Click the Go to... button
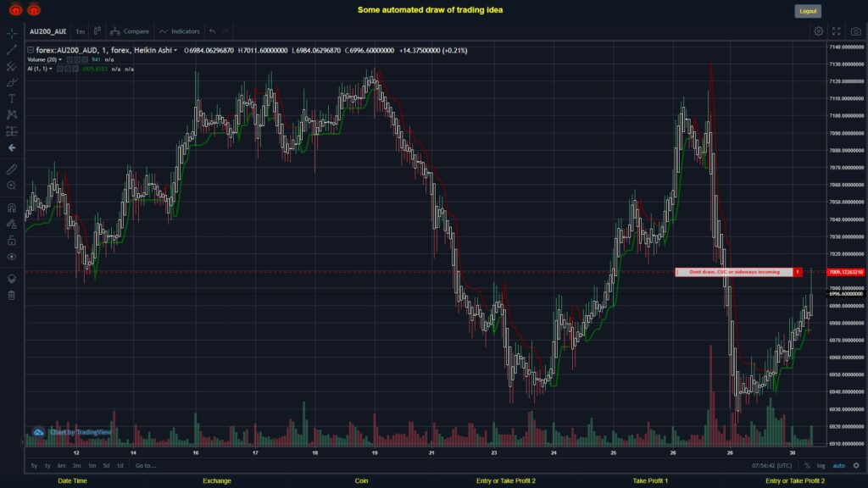This screenshot has width=868, height=488. [146, 466]
